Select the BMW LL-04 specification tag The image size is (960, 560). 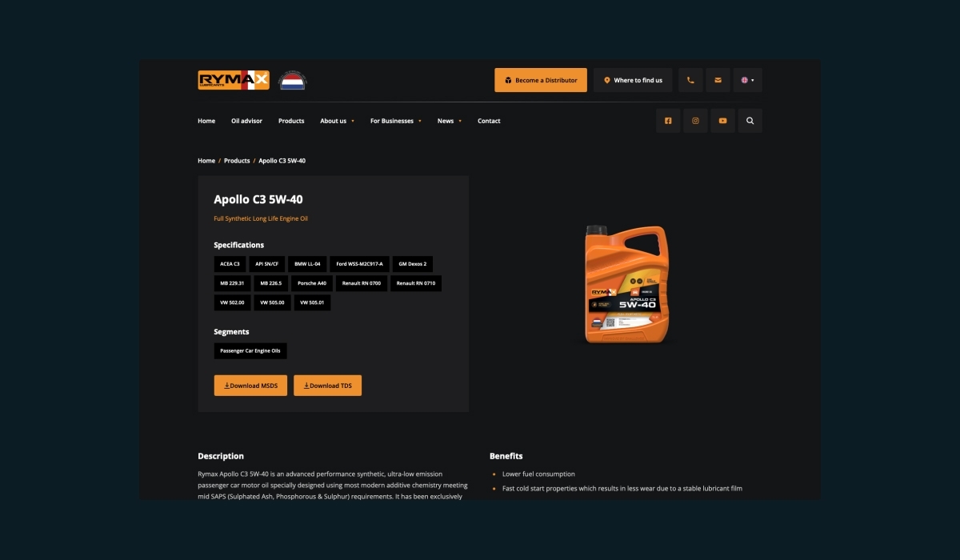[x=307, y=263]
